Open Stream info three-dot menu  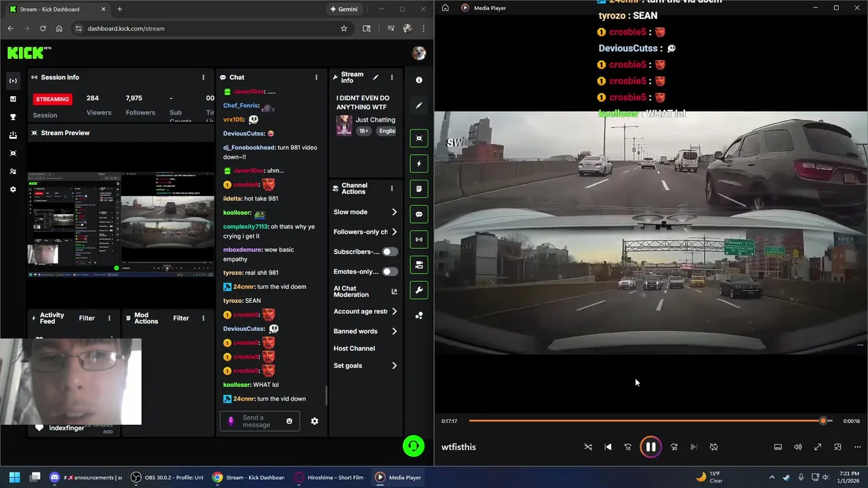(391, 77)
